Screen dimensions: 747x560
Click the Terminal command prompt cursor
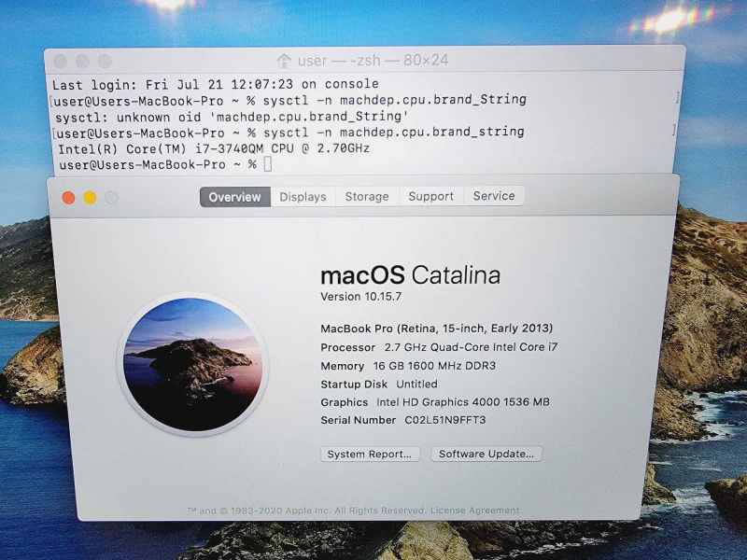coord(268,164)
